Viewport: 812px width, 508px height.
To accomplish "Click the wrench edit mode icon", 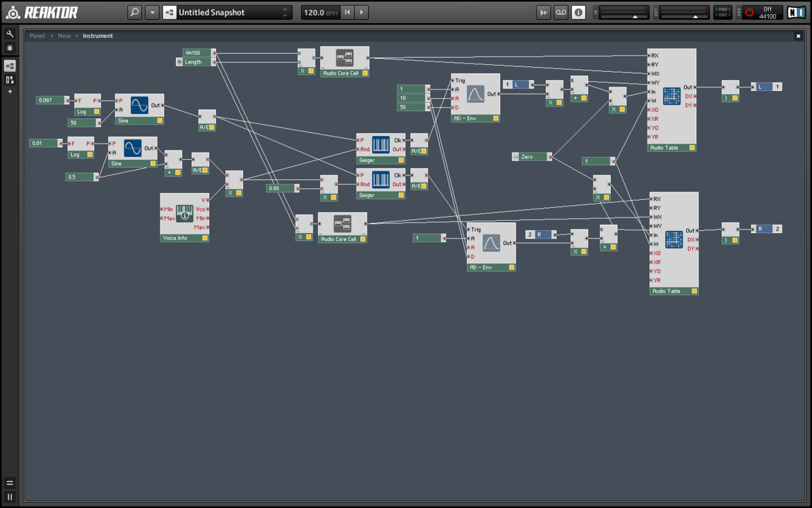I will coord(10,34).
